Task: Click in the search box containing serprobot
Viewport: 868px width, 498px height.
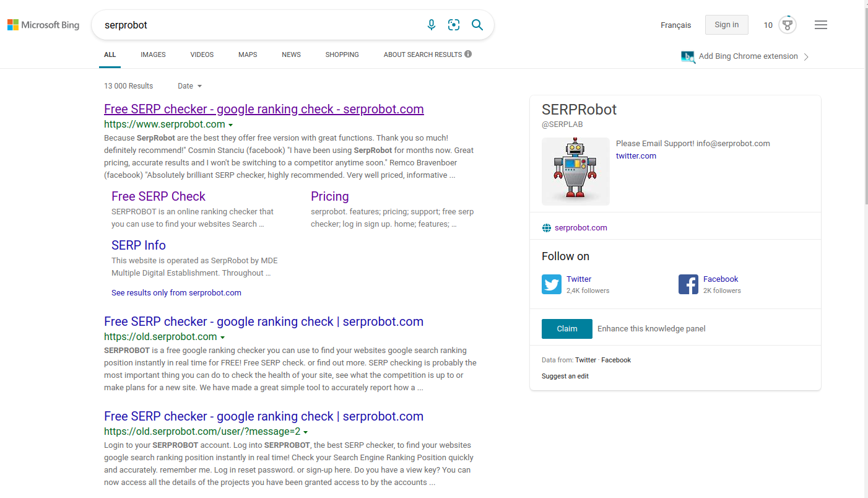Action: click(x=260, y=25)
